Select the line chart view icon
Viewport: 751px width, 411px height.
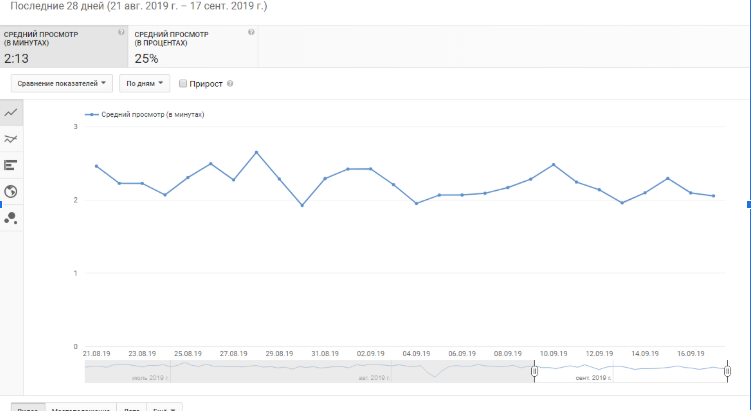(11, 113)
